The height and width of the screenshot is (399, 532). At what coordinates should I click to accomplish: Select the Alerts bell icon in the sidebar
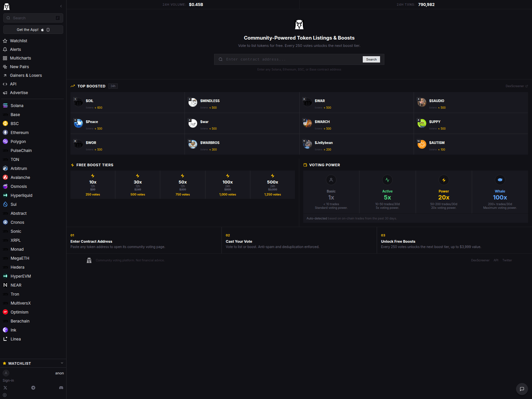pyautogui.click(x=5, y=49)
